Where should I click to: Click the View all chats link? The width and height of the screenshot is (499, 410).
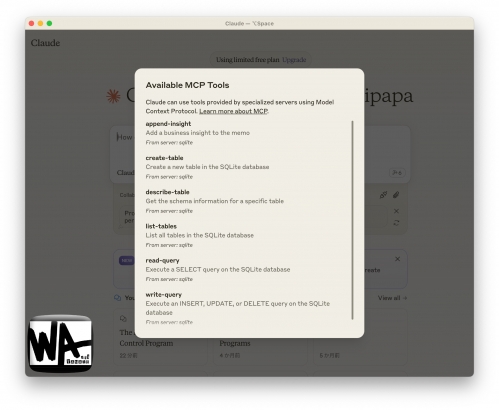[392, 298]
